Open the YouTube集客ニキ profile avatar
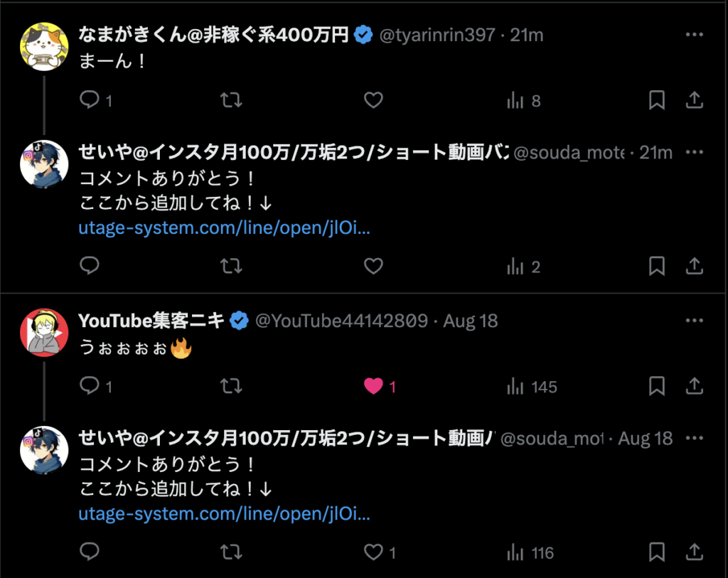 pyautogui.click(x=44, y=332)
